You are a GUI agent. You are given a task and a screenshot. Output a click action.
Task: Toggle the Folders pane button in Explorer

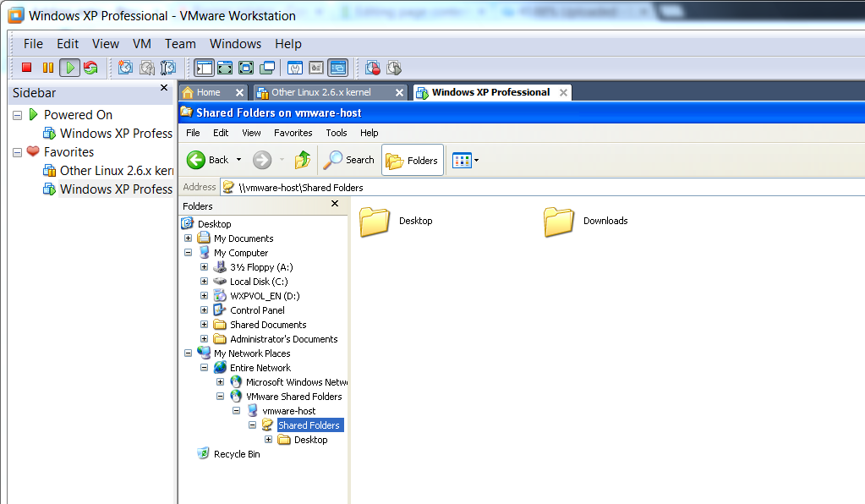pos(412,160)
